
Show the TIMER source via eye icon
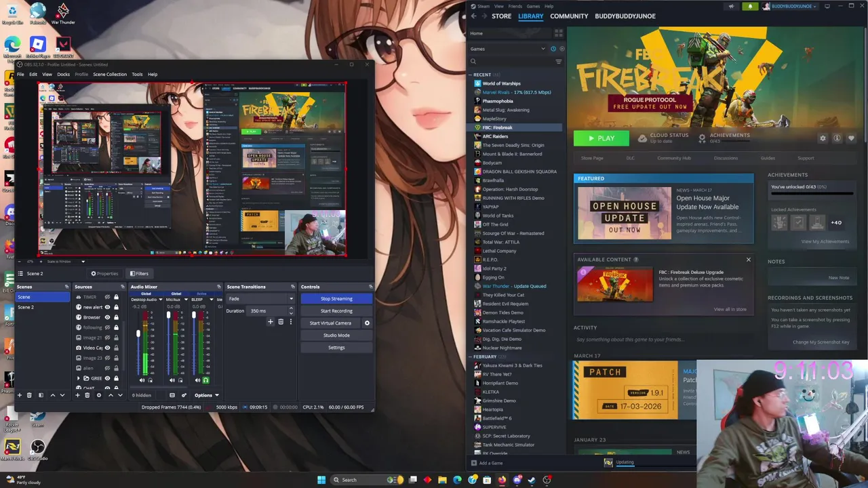coord(107,297)
